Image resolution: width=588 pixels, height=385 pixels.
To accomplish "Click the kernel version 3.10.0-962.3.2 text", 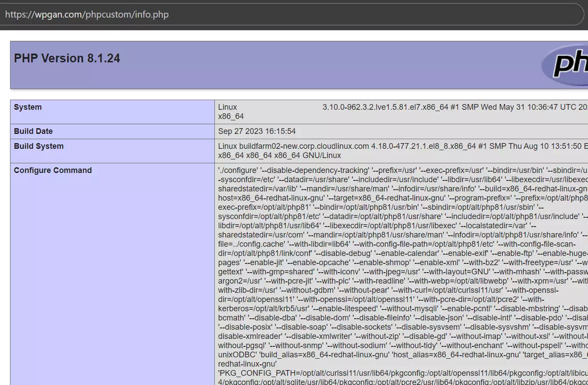I will coord(349,107).
